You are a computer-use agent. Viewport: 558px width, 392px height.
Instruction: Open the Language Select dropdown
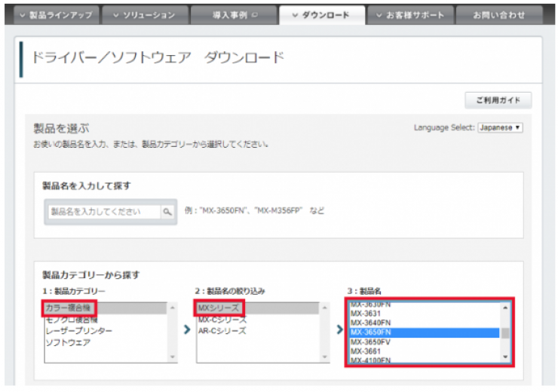[x=500, y=127]
